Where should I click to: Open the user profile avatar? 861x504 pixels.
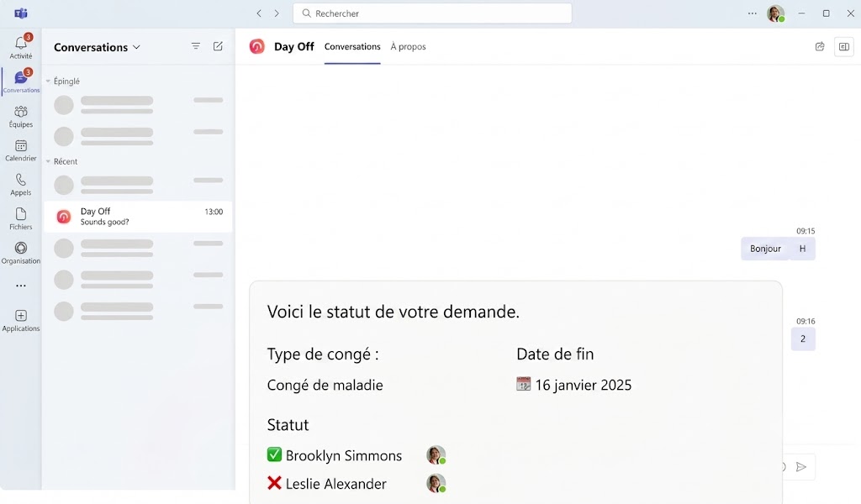(x=776, y=13)
